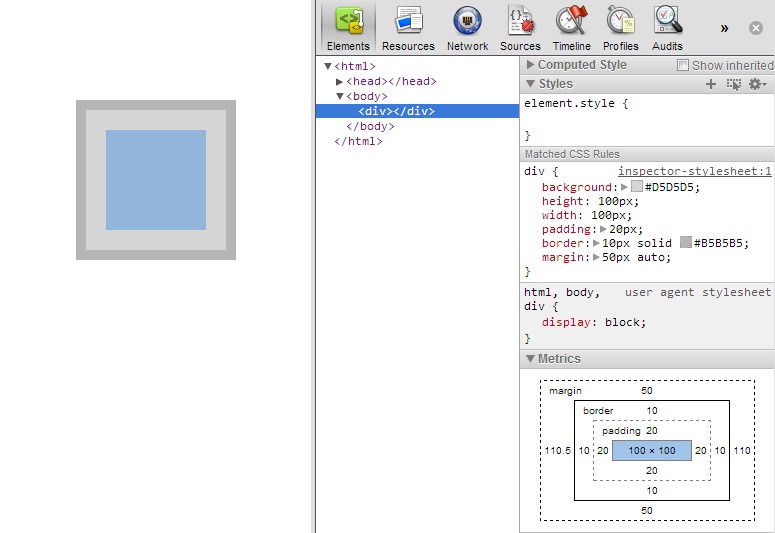Click the bottom padding value 20 in Metrics

652,471
